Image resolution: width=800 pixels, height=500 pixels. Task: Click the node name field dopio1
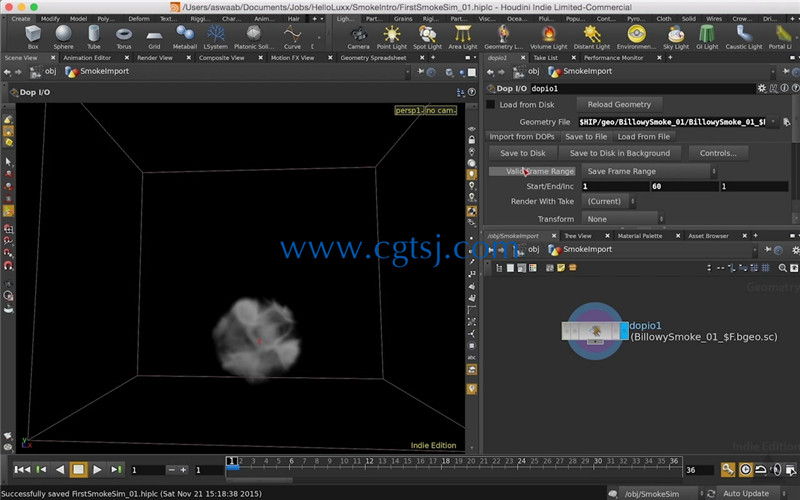pyautogui.click(x=642, y=88)
